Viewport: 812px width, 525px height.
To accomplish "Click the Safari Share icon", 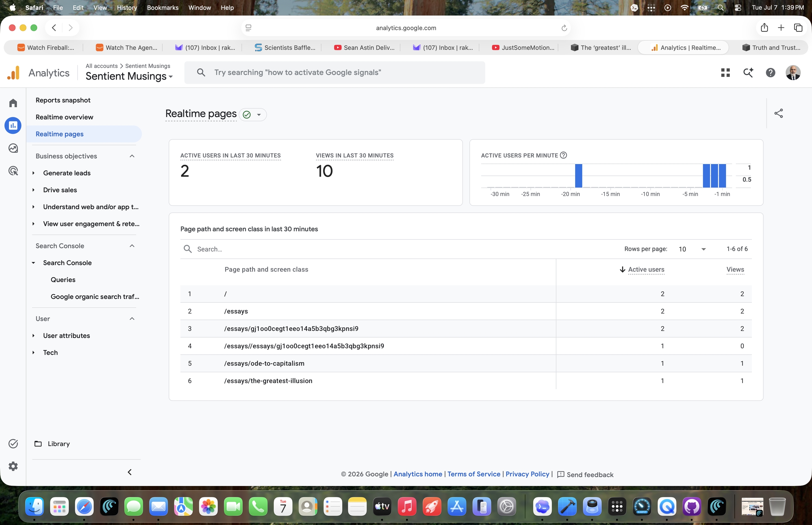I will pos(764,28).
